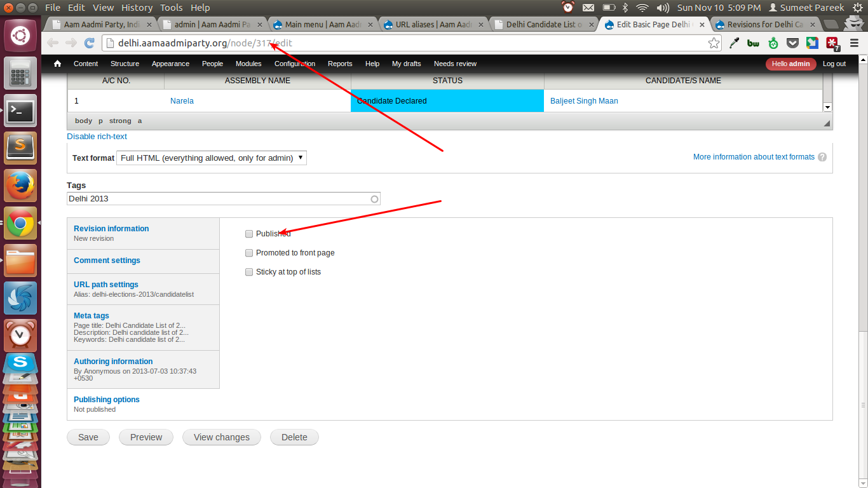Open the green 'bw' extension
This screenshot has width=868, height=488.
coord(754,43)
